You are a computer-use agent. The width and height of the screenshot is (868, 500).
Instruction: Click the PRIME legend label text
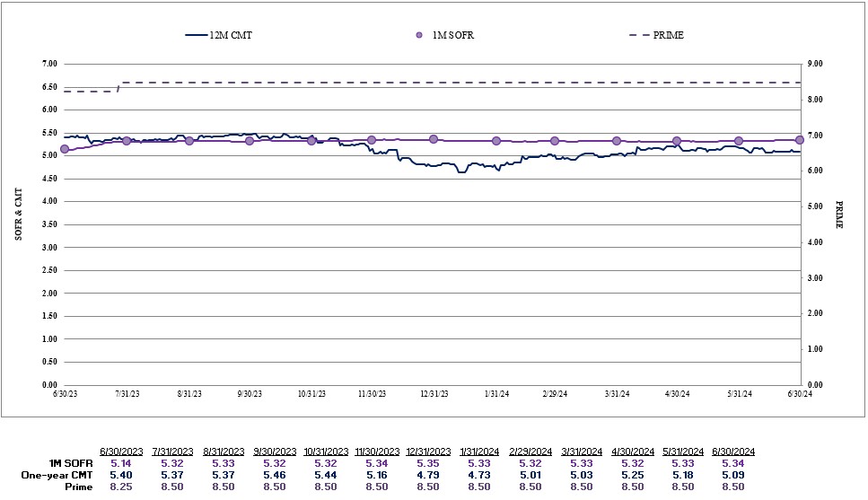[x=671, y=35]
